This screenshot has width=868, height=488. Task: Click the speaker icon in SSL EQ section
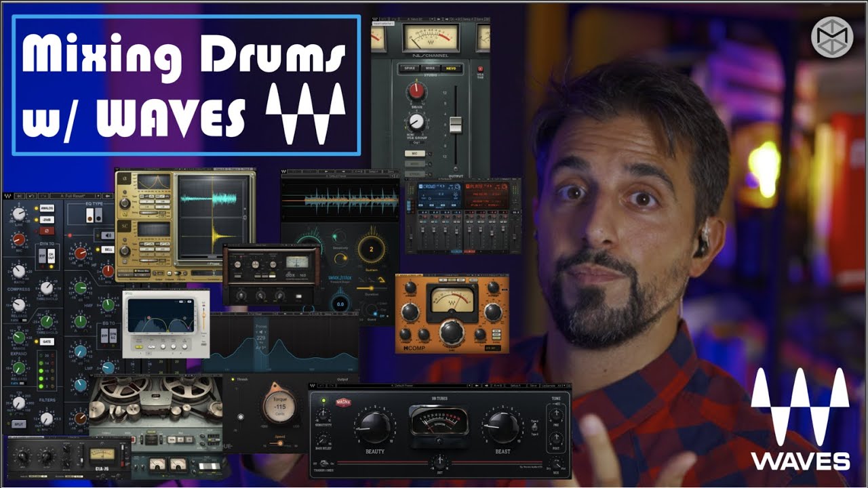coord(108,235)
